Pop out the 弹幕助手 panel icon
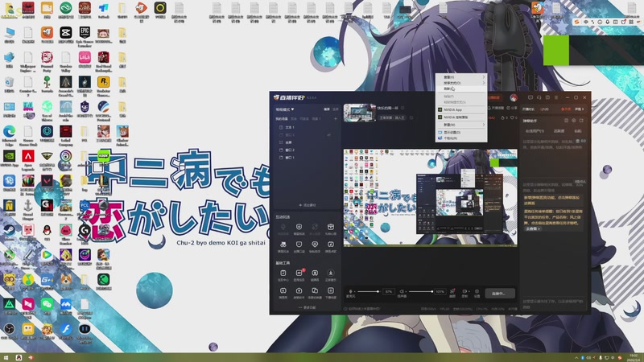Viewport: 644px width, 362px height. click(x=581, y=121)
